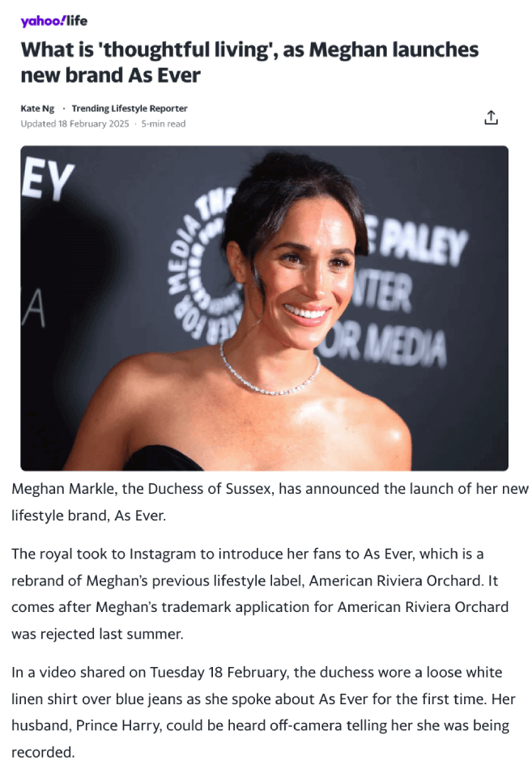Screen dimensions: 532x769
Task: Open the Meghan hero photo
Action: point(264,308)
